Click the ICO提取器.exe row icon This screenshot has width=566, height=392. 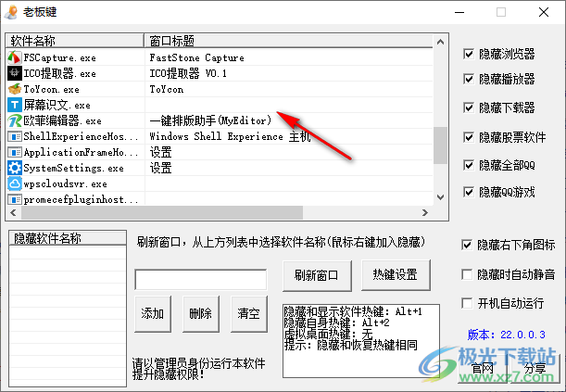click(15, 73)
